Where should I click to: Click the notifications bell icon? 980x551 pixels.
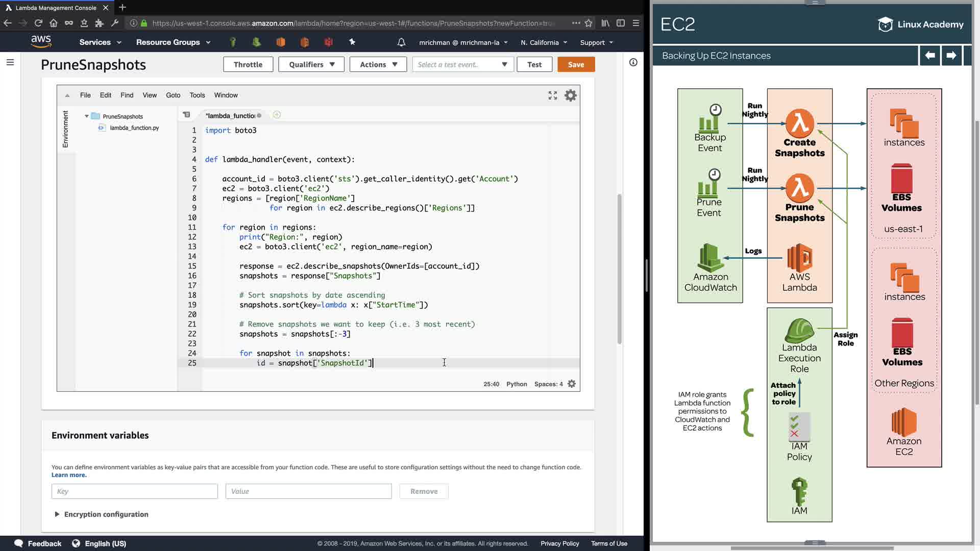click(x=401, y=42)
